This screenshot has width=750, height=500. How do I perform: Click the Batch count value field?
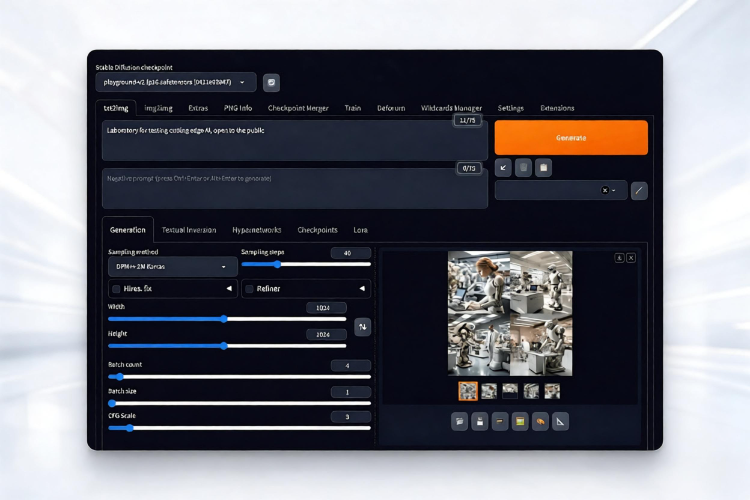[x=351, y=366]
